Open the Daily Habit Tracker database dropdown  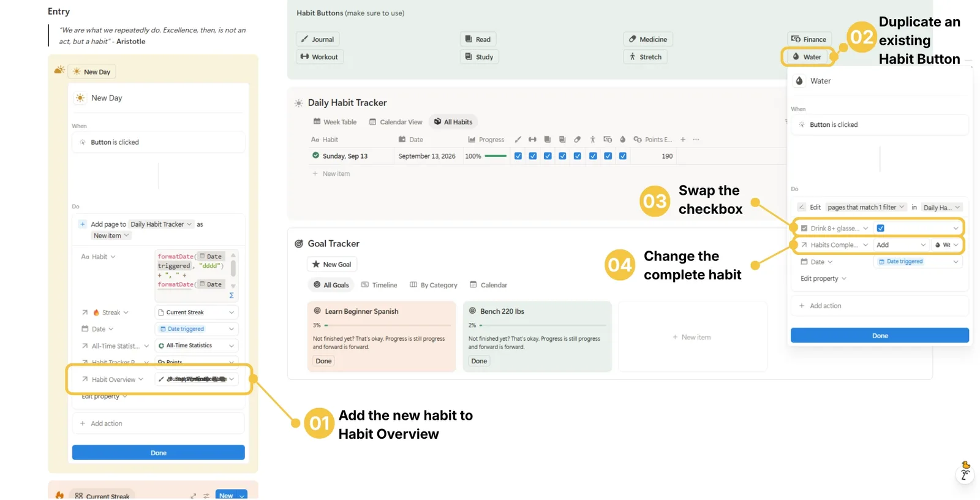click(x=942, y=208)
